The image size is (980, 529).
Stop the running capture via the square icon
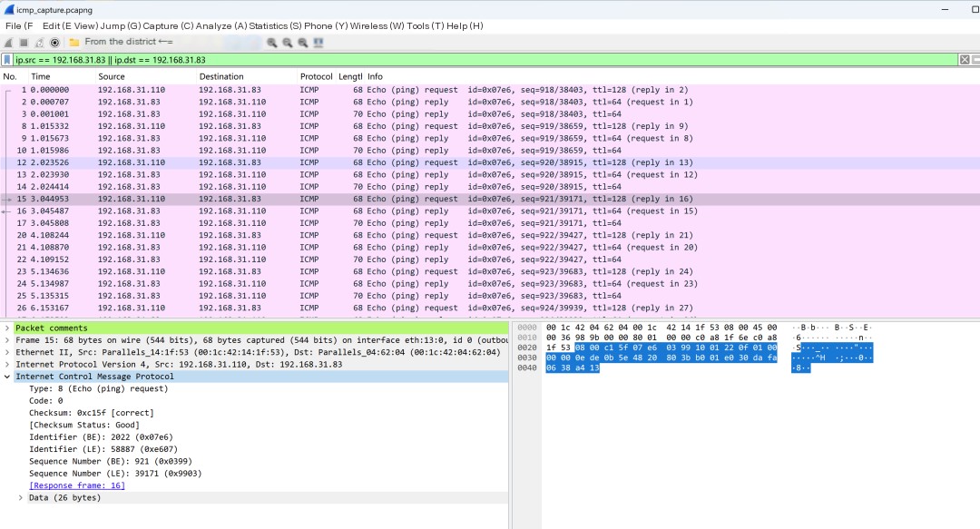click(24, 43)
